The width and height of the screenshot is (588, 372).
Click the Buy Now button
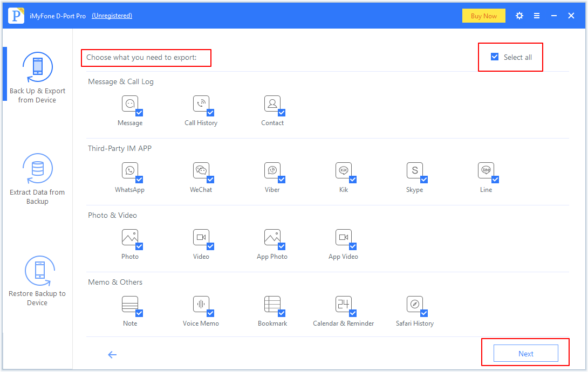click(484, 16)
